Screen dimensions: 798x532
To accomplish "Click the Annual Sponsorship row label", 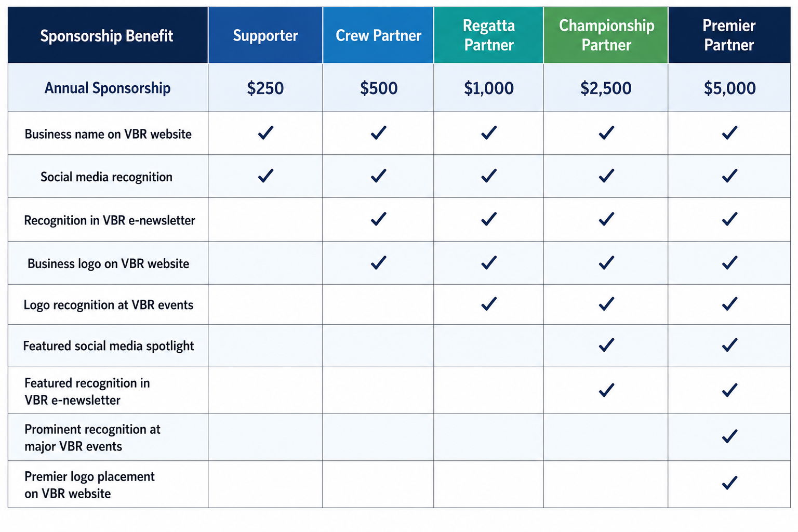I will [x=108, y=88].
